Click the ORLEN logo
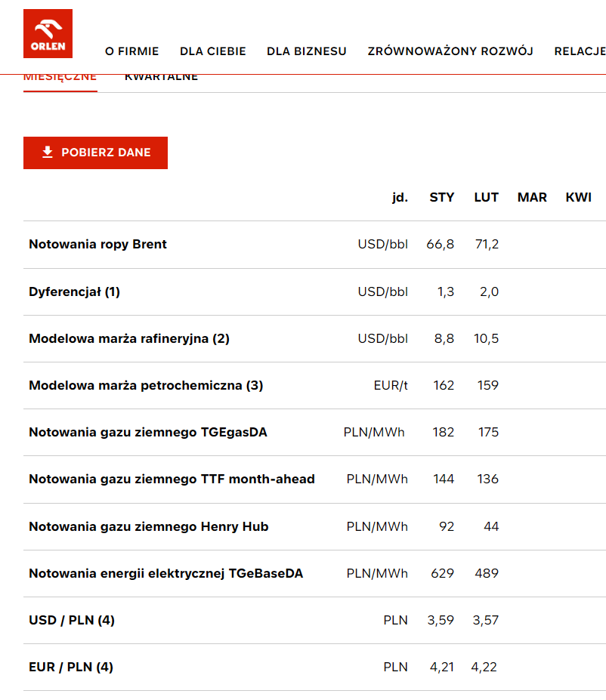The image size is (606, 700). pyautogui.click(x=48, y=33)
